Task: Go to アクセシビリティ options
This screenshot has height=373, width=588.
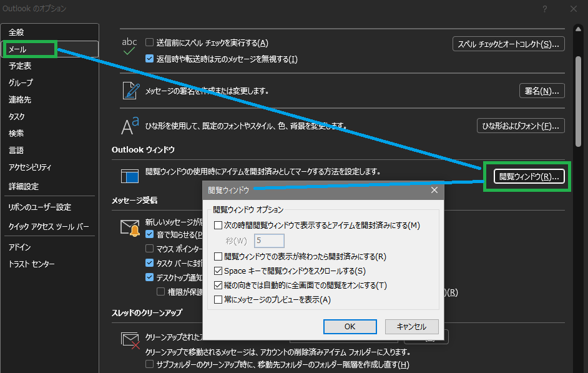Action: coord(49,167)
